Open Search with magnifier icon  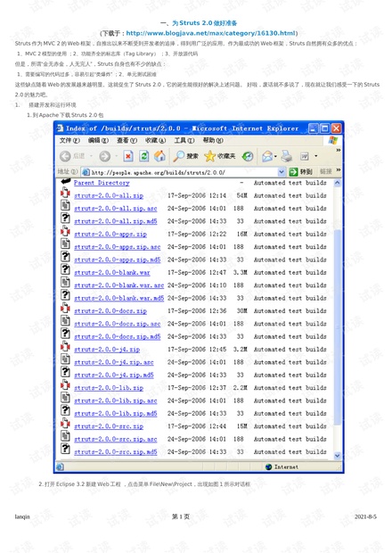[179, 156]
